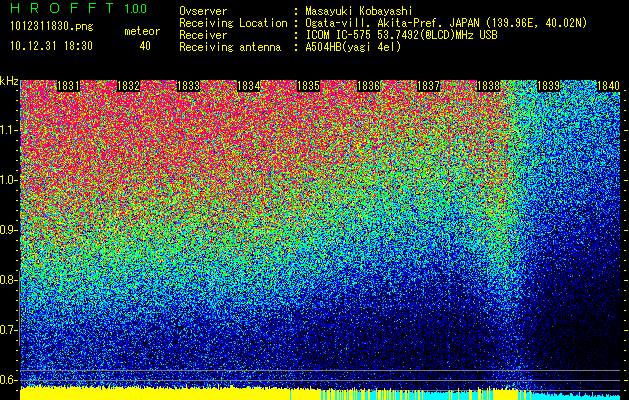The image size is (629, 400).
Task: Click the 1833 time marker
Action: (189, 86)
